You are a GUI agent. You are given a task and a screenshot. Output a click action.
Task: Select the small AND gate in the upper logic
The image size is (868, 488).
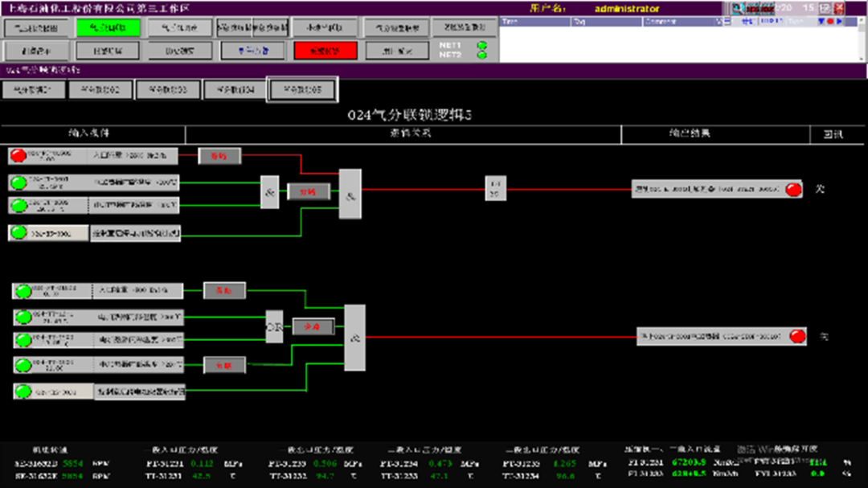[x=269, y=193]
